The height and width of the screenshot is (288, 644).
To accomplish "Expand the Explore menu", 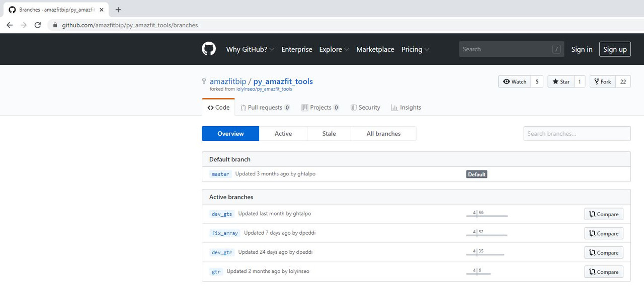I will 334,49.
